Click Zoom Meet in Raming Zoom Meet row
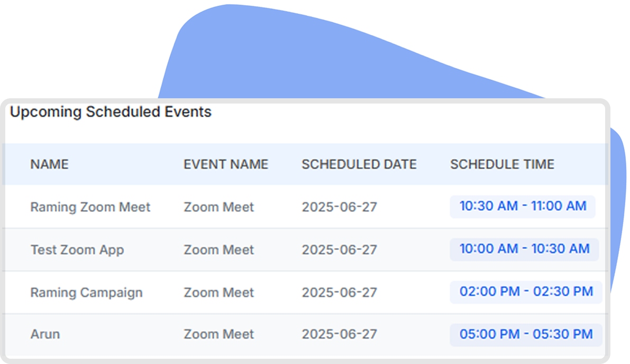The image size is (630, 364). [219, 207]
